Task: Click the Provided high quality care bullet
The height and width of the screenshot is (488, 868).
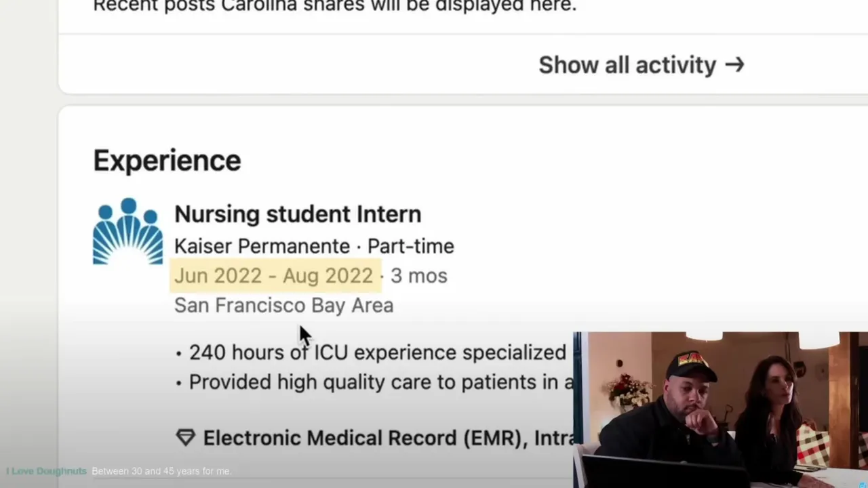Action: point(380,382)
